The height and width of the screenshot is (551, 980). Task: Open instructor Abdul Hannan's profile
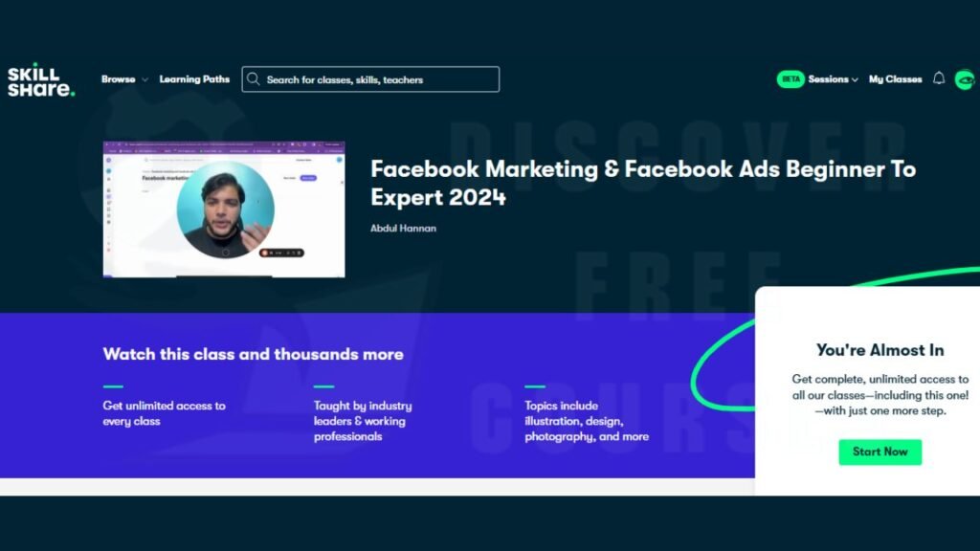[403, 229]
